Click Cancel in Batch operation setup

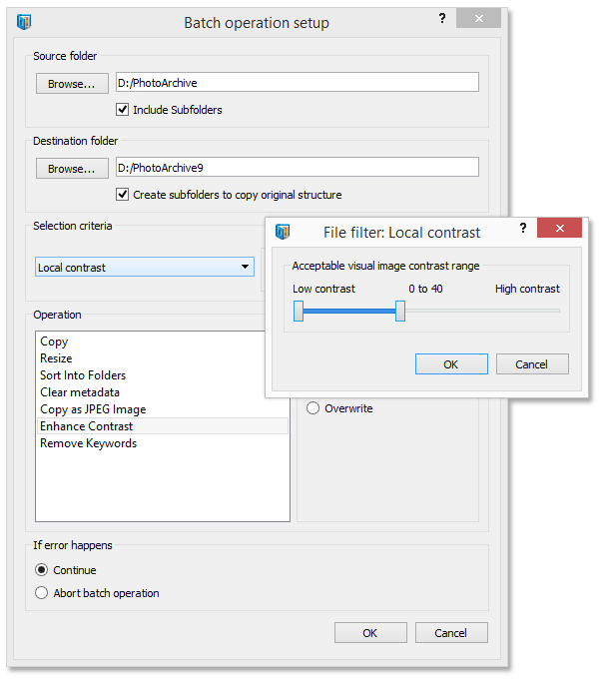(451, 633)
